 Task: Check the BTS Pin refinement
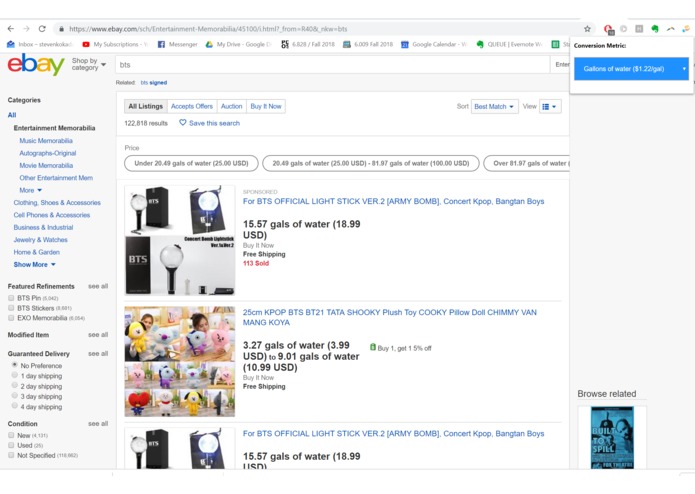[x=11, y=298]
